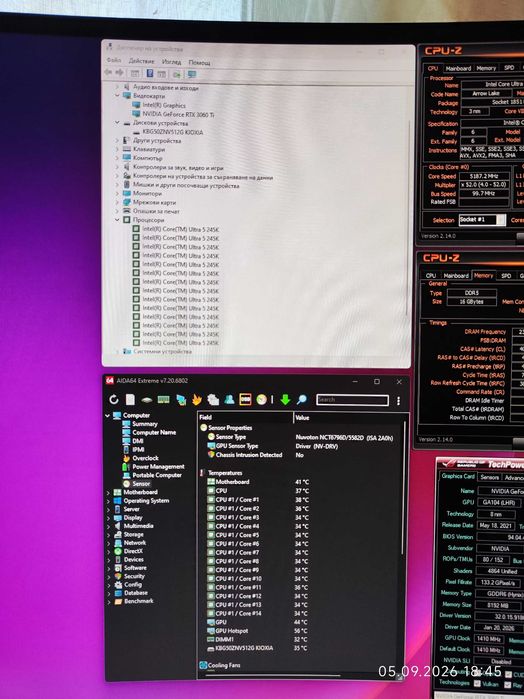
Task: Open the Помощ menu in Device Manager
Action: [x=199, y=62]
